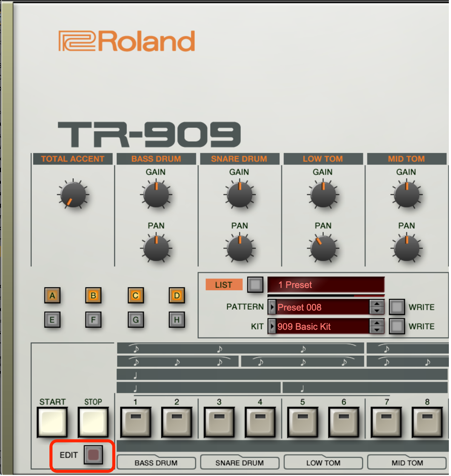The width and height of the screenshot is (451, 476).
Task: Click the LIST button
Action: tap(224, 284)
